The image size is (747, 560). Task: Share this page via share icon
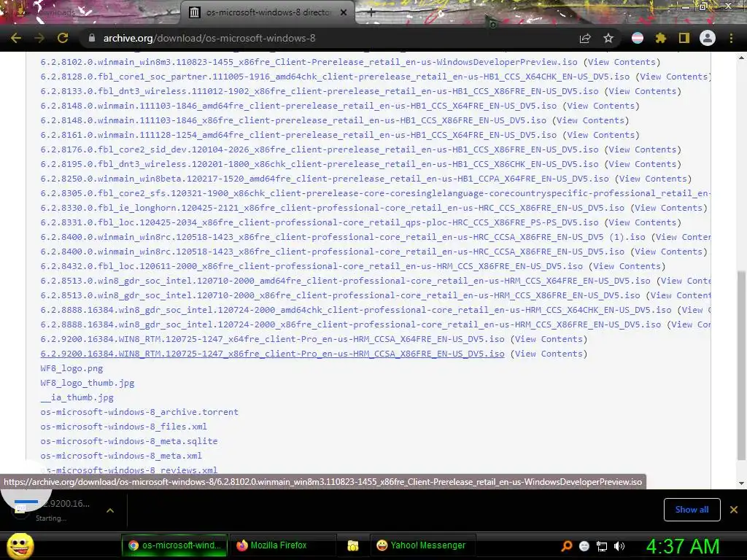click(585, 38)
